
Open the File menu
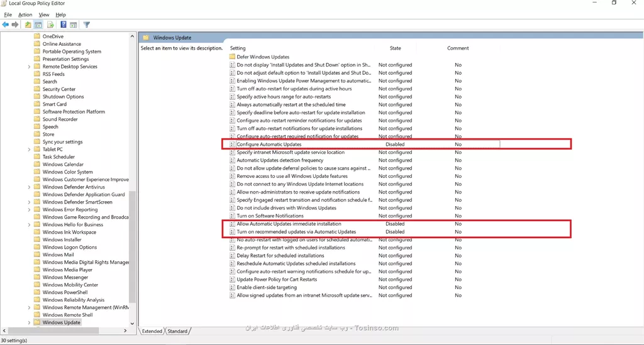pos(8,15)
